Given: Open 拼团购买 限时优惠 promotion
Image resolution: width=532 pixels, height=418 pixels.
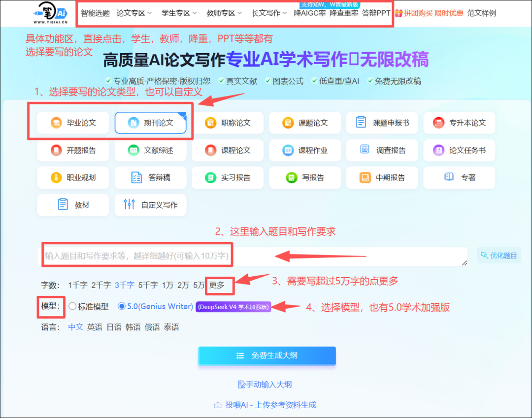Looking at the screenshot, I should point(433,13).
